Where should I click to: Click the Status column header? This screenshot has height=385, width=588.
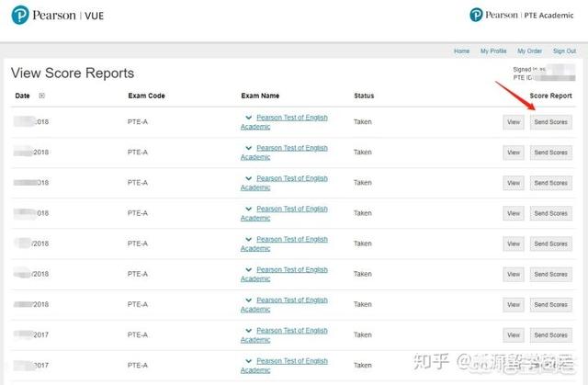pos(364,96)
